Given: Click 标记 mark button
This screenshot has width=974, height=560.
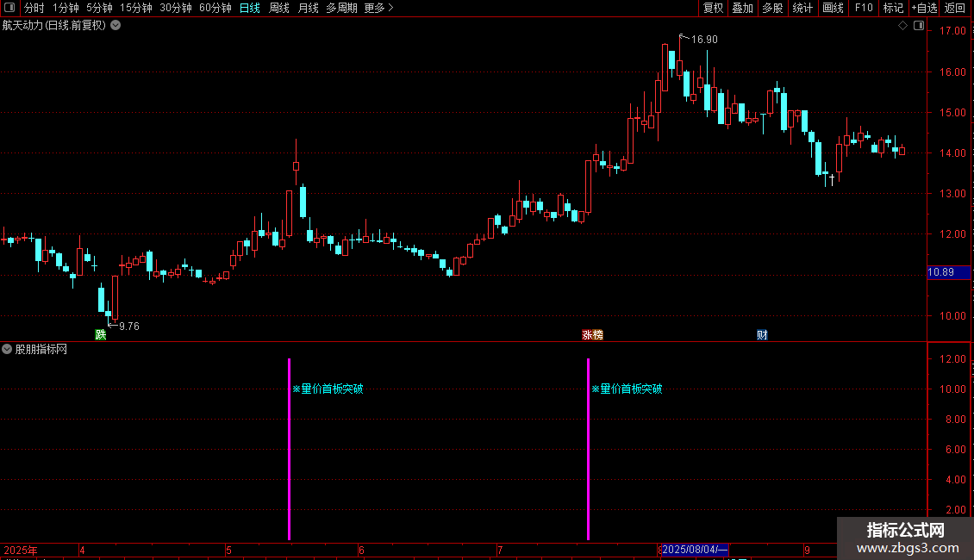Looking at the screenshot, I should tap(893, 8).
